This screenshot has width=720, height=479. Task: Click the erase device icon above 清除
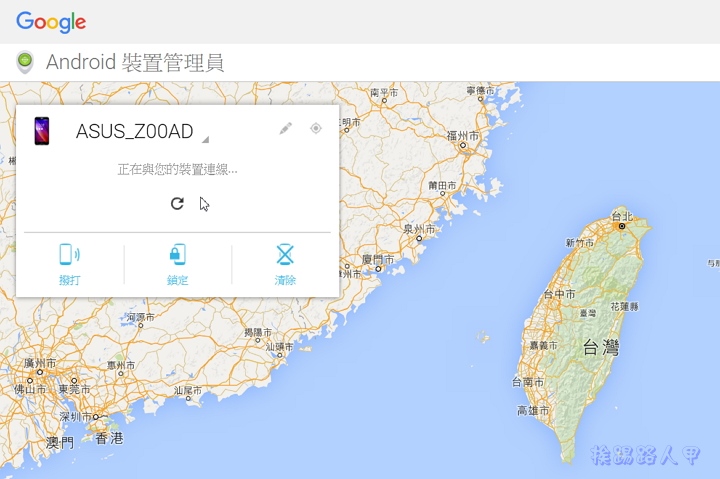click(285, 255)
